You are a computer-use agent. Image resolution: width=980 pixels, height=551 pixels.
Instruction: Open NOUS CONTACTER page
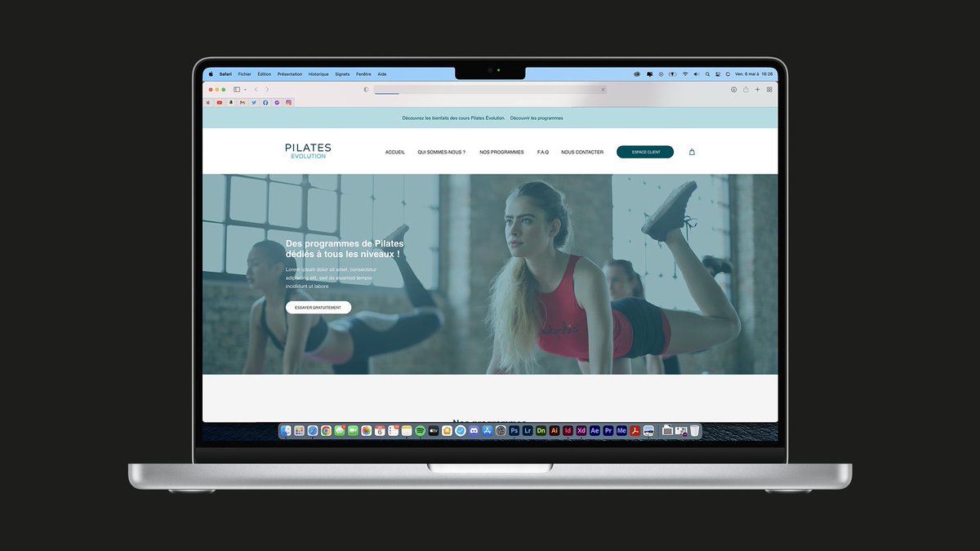(582, 152)
